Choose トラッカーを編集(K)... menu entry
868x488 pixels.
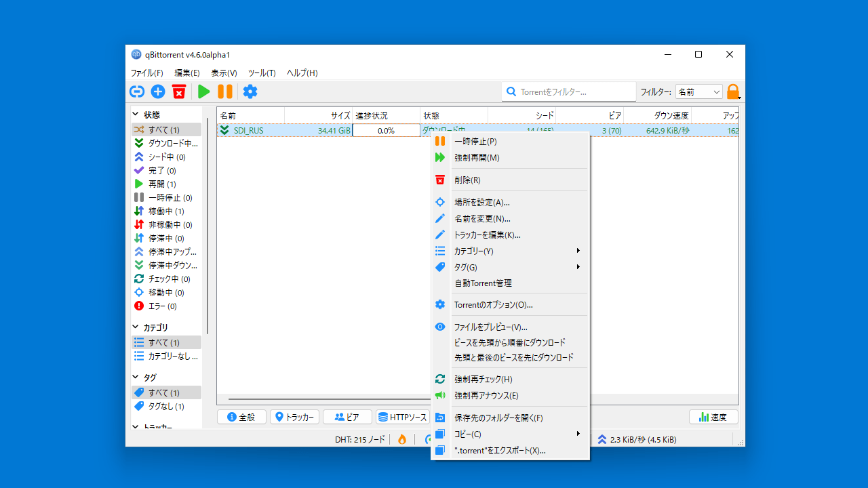tap(510, 235)
